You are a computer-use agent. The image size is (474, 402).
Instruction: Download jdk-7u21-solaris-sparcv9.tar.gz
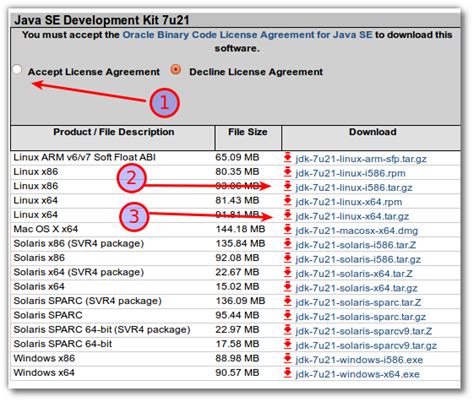(x=366, y=345)
